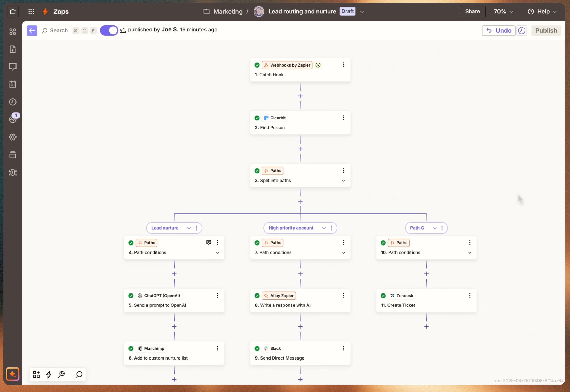Screen dimensions: 570x392
Task: Click the wrench tool icon in bottom toolbar
Action: point(61,374)
